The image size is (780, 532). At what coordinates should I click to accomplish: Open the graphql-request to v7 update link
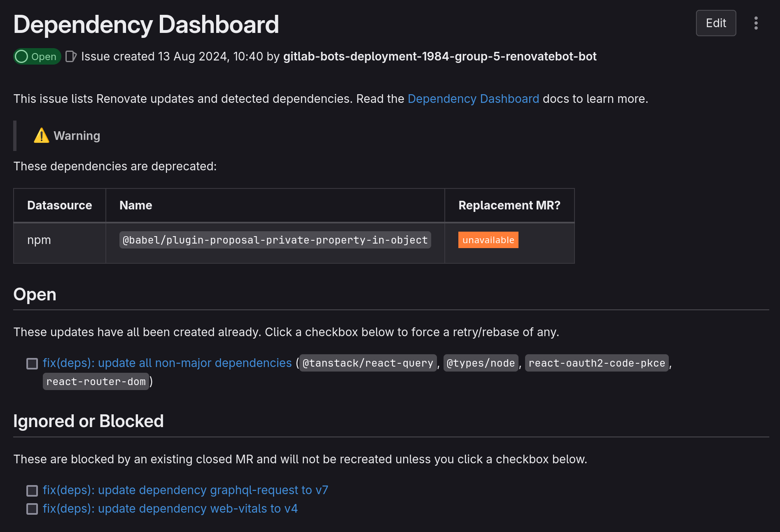coord(185,490)
